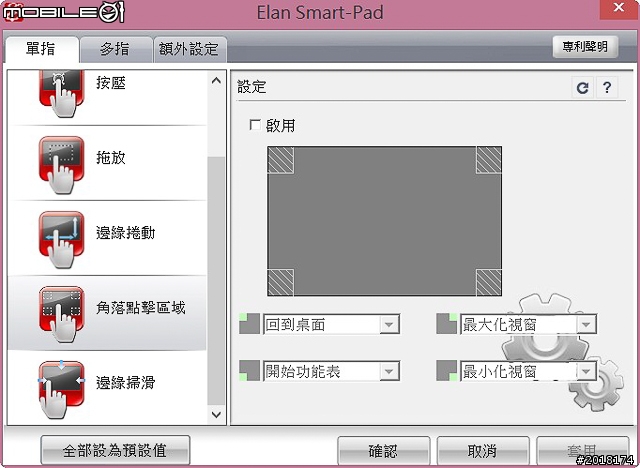Screen dimensions: 640x468
Task: Click top-right corner zone in touchpad preview
Action: [x=489, y=160]
